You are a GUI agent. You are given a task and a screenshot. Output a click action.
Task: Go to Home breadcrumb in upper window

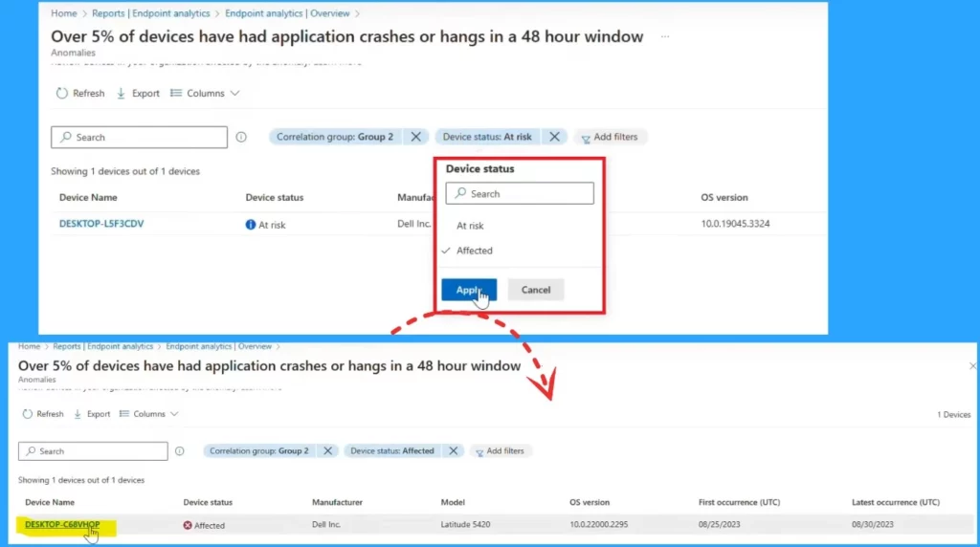click(x=64, y=13)
